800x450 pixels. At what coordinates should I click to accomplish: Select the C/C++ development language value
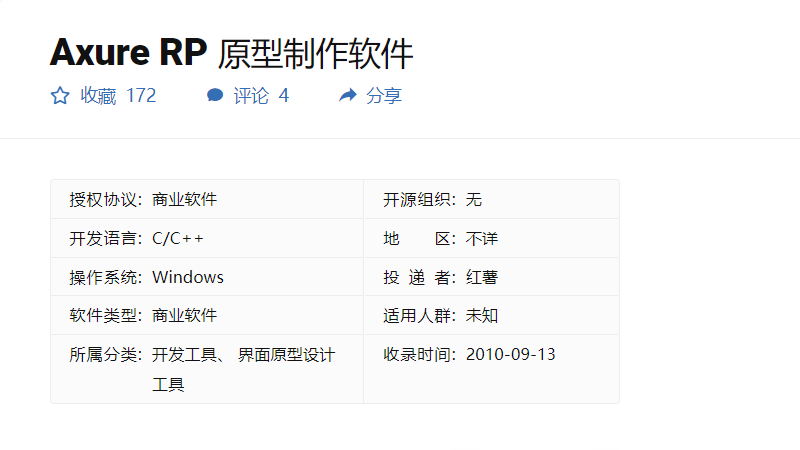[178, 238]
